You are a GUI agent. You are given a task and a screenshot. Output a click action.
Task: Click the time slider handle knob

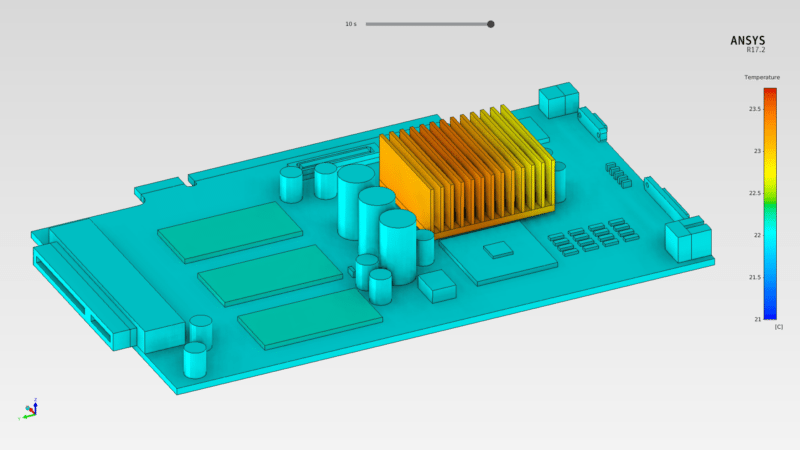click(x=490, y=24)
